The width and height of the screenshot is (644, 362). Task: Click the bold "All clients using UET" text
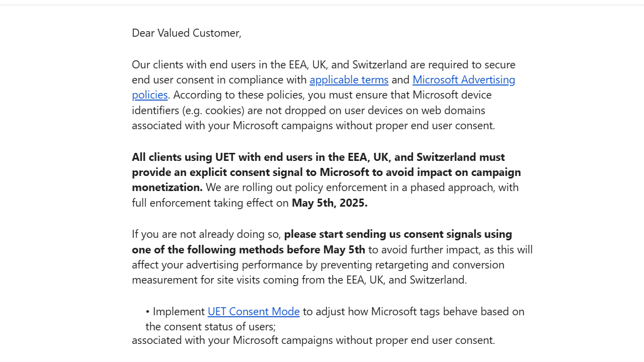[x=184, y=157]
